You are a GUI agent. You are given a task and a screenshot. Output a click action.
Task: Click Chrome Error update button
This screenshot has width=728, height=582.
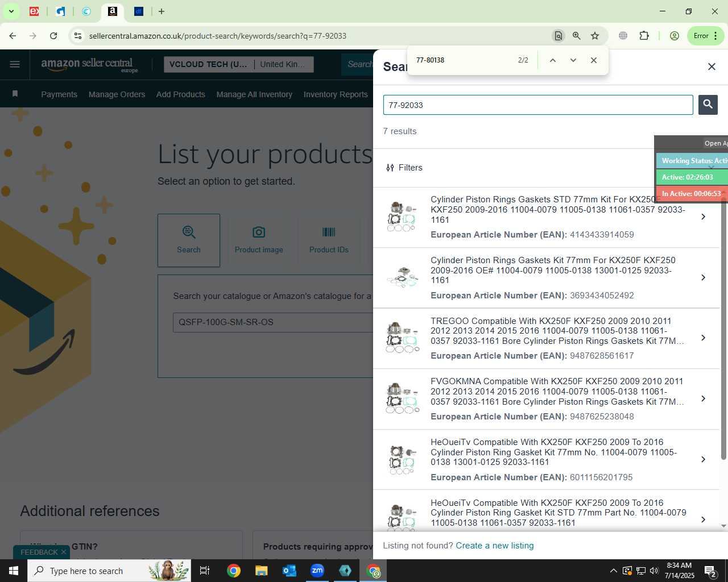pos(706,36)
